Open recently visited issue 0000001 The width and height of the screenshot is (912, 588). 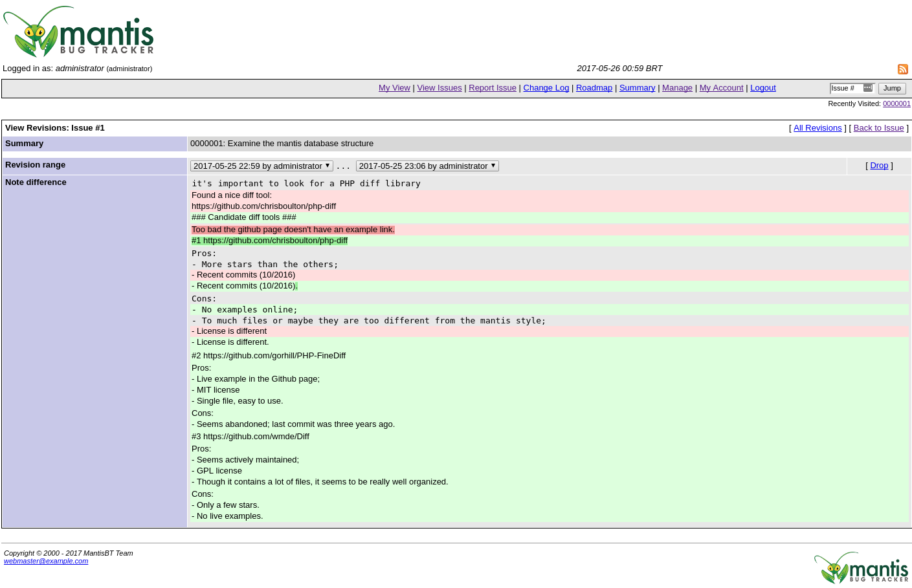pyautogui.click(x=896, y=103)
